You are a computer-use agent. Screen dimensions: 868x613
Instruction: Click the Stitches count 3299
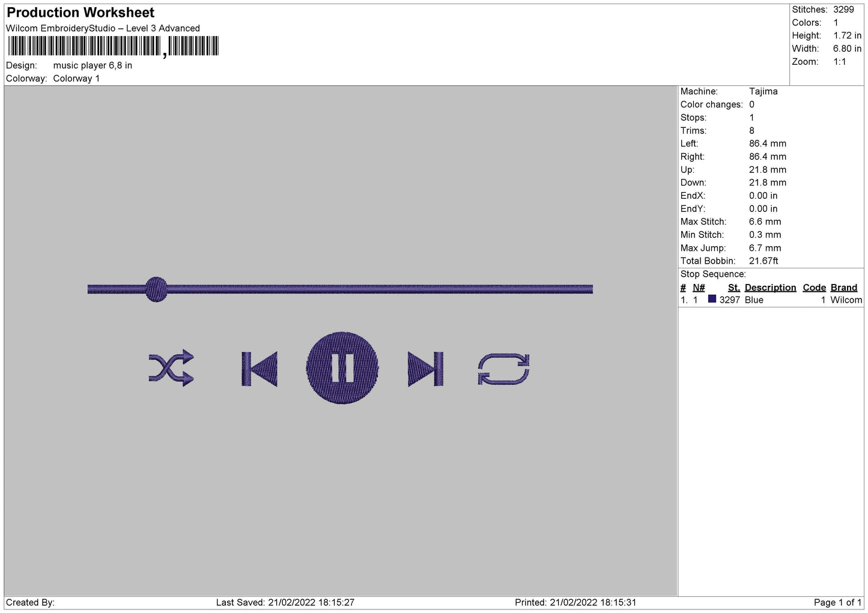click(843, 10)
